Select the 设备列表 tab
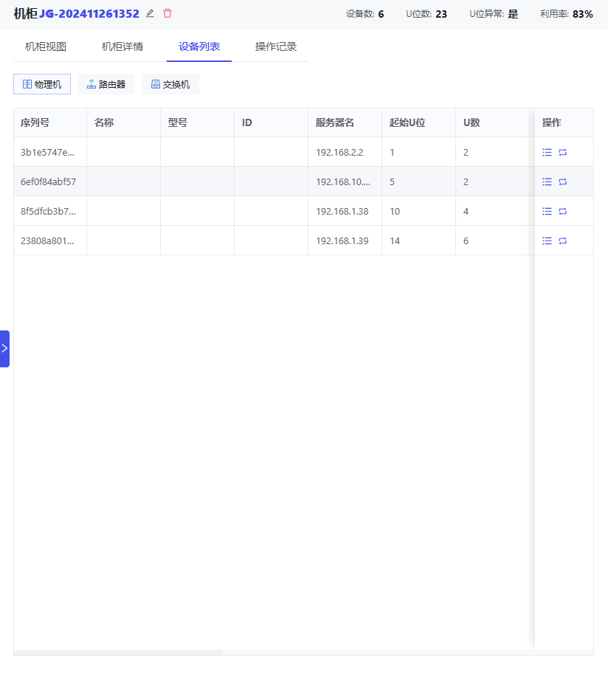Image resolution: width=608 pixels, height=700 pixels. 199,46
